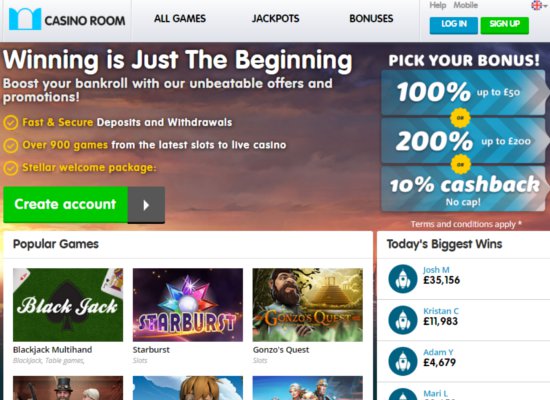
Task: Click the rocket icon beside Adam Y
Action: [x=403, y=361]
